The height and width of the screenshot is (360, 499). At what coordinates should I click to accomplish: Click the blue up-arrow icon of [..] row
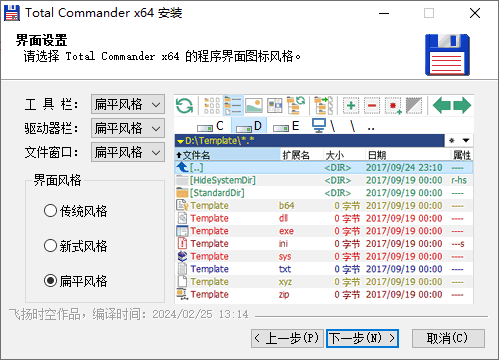click(182, 167)
